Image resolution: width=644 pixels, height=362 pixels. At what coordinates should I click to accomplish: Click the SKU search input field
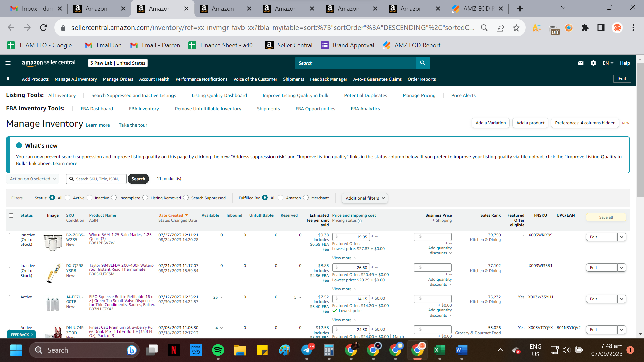96,179
